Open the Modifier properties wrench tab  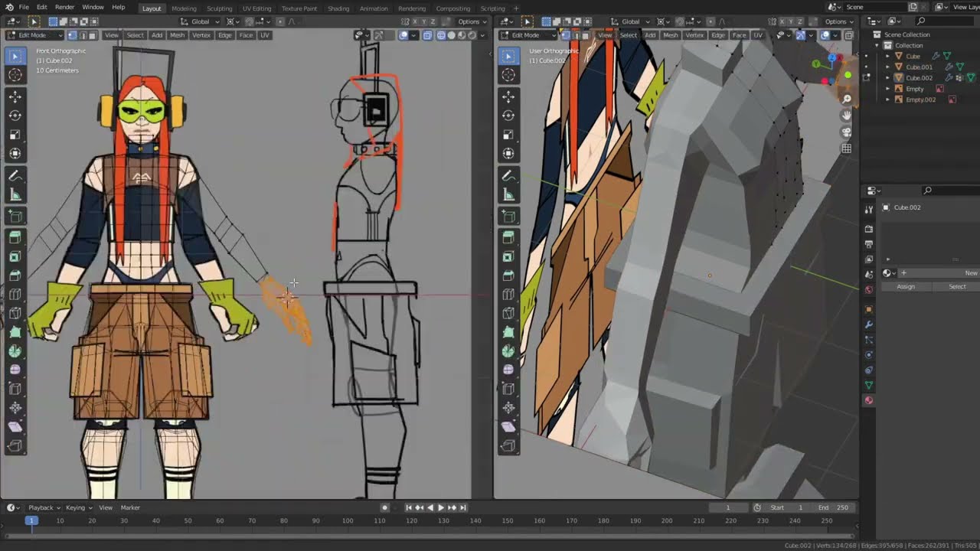pyautogui.click(x=869, y=324)
